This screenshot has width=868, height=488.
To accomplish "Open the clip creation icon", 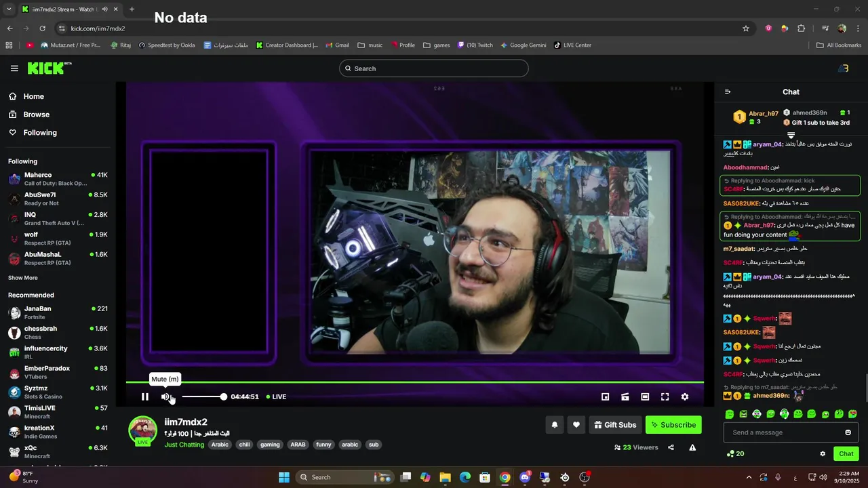I will coord(625,396).
